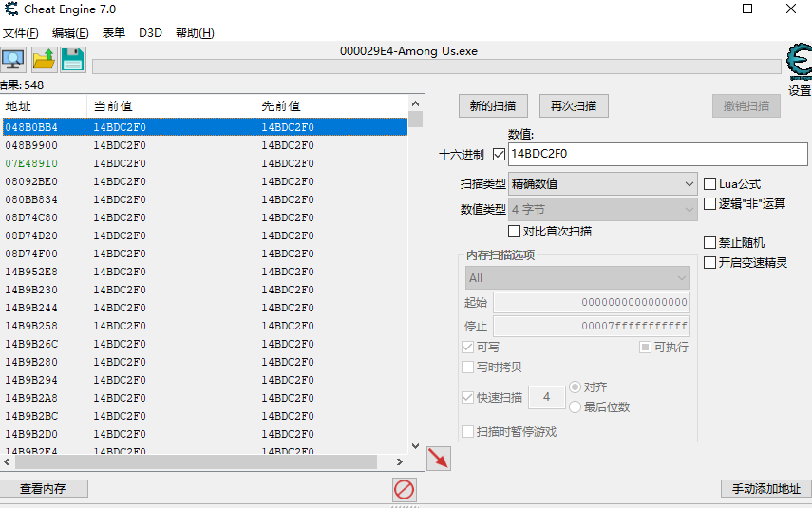Click the 手动添加地址 button
Viewport: 812px width, 508px height.
[765, 488]
